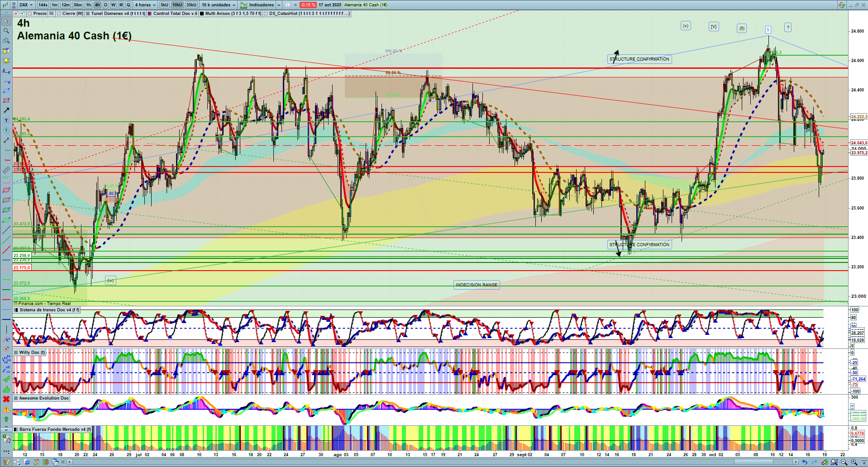Image resolution: width=868 pixels, height=467 pixels.
Task: Select the black arrow drawing tool
Action: coord(6,110)
